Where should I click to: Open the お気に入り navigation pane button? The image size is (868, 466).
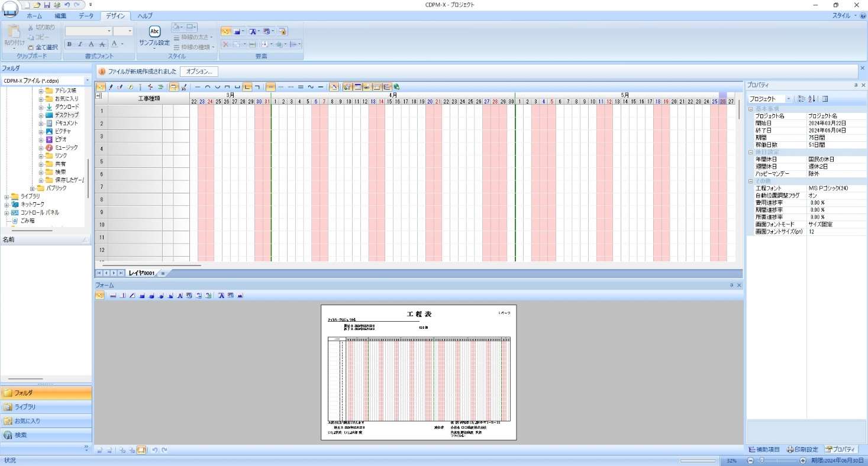click(46, 421)
